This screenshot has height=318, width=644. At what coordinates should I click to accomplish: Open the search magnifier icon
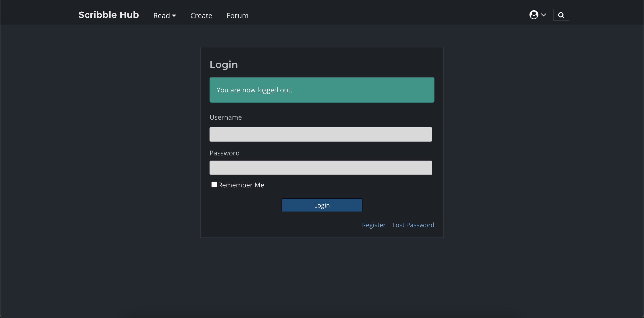[561, 15]
